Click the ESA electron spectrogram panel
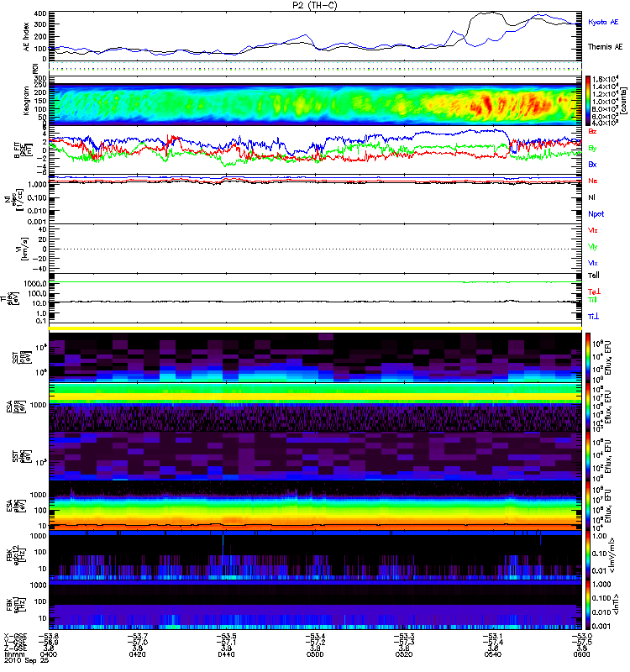Screen dimensions: 630x672 (x=315, y=506)
